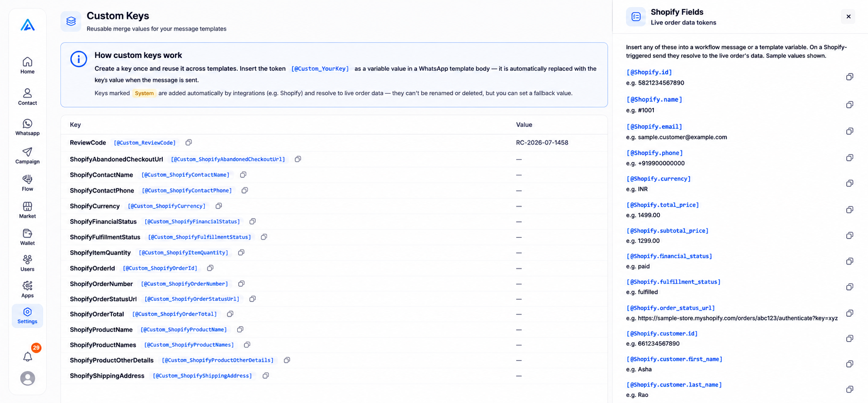Screen dimensions: 868x403
Task: Select Settings in the sidebar
Action: tap(27, 316)
